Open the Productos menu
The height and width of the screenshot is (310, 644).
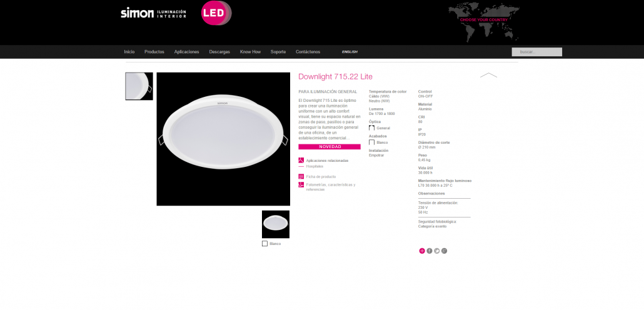click(x=154, y=52)
